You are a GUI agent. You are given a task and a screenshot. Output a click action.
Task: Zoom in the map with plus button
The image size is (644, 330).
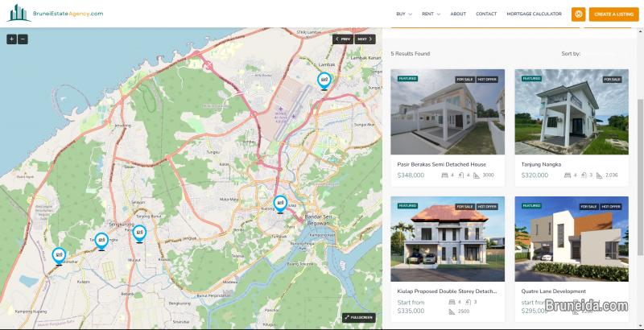pyautogui.click(x=11, y=39)
